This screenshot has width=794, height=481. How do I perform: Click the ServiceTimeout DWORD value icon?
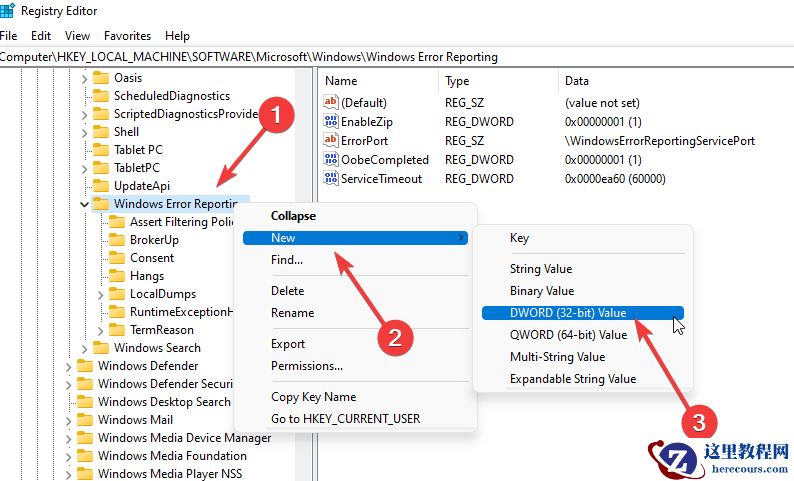point(332,179)
